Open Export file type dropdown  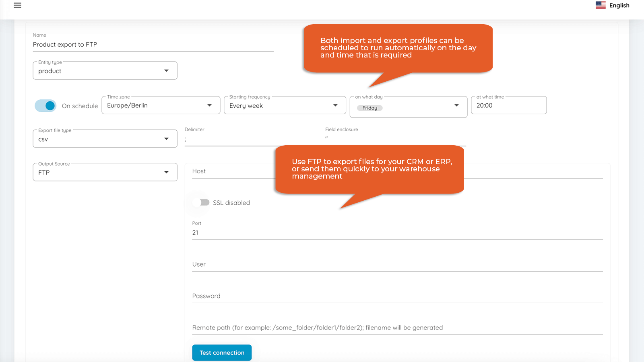click(105, 139)
